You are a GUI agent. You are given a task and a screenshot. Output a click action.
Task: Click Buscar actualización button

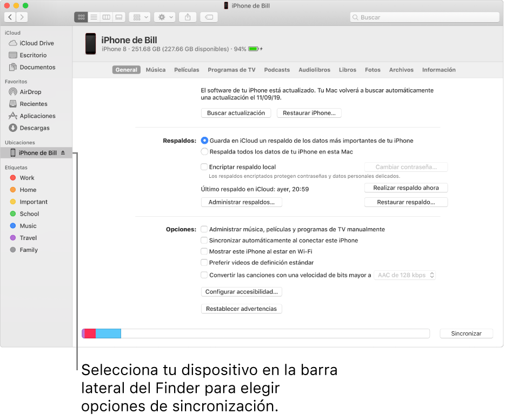pos(236,113)
